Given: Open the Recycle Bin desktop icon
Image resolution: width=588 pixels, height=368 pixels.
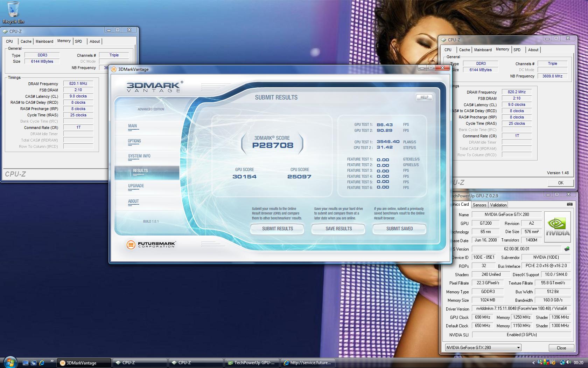Looking at the screenshot, I should (x=13, y=12).
